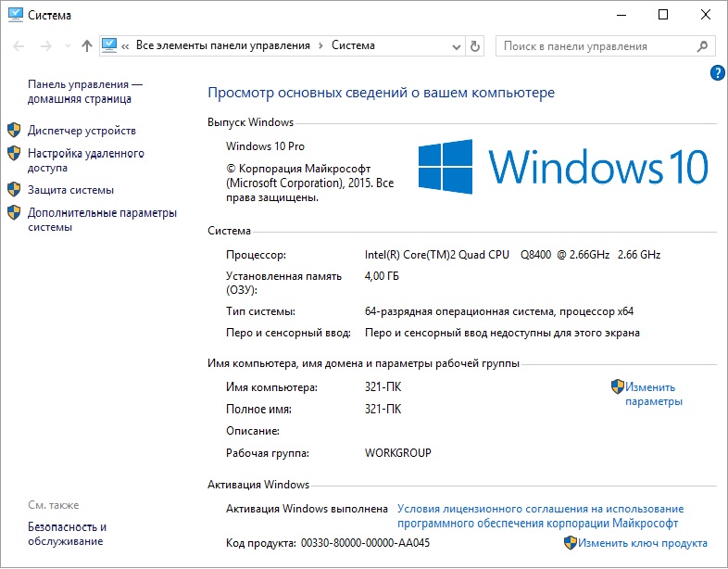Refresh the System page
728x569 pixels.
click(x=474, y=46)
